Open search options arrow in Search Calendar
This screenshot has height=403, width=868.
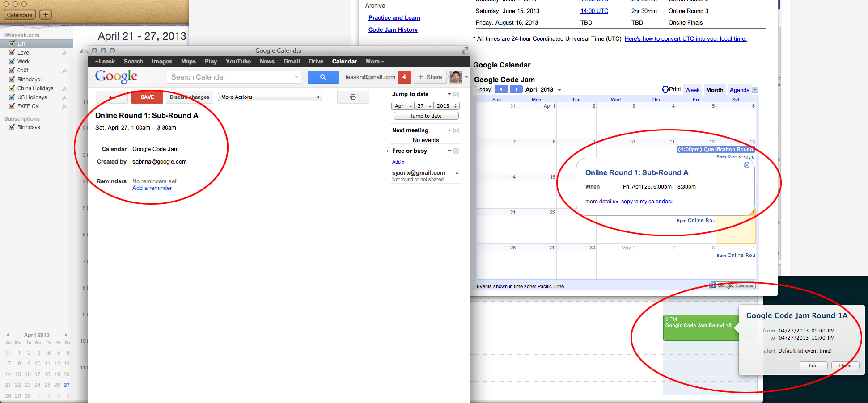point(296,77)
